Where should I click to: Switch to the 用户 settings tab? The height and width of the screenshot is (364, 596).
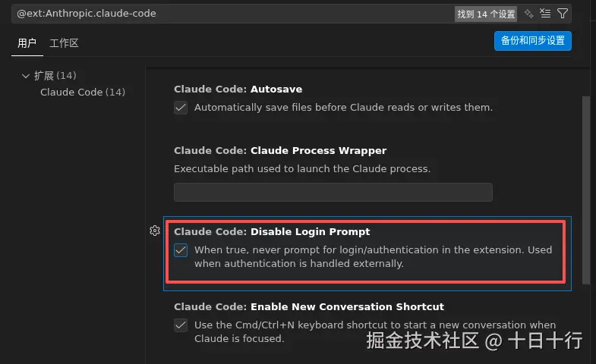[x=27, y=43]
